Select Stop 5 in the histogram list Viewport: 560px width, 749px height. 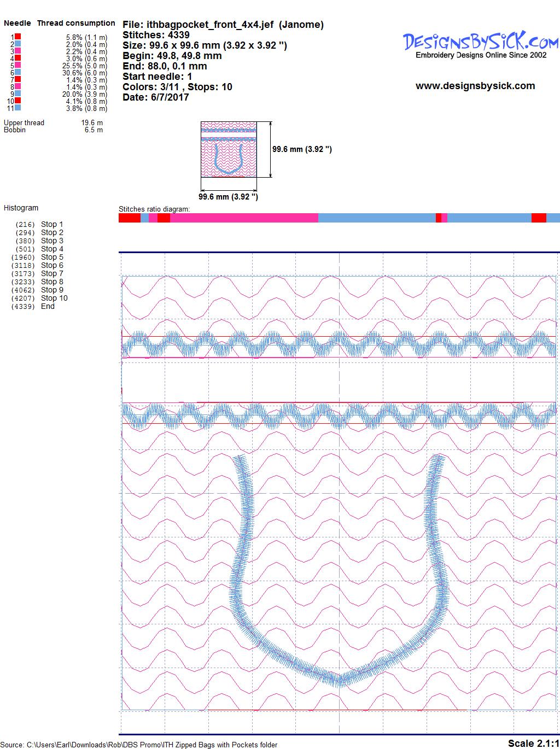point(52,257)
